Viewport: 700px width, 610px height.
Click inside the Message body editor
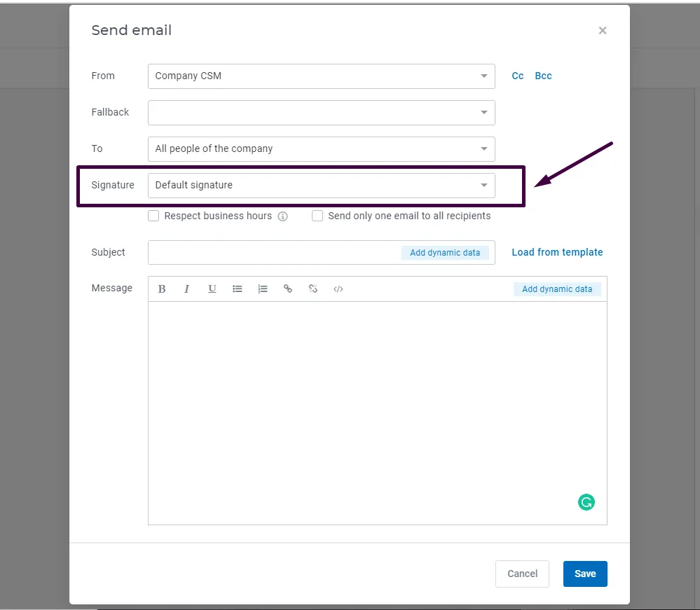pyautogui.click(x=377, y=413)
